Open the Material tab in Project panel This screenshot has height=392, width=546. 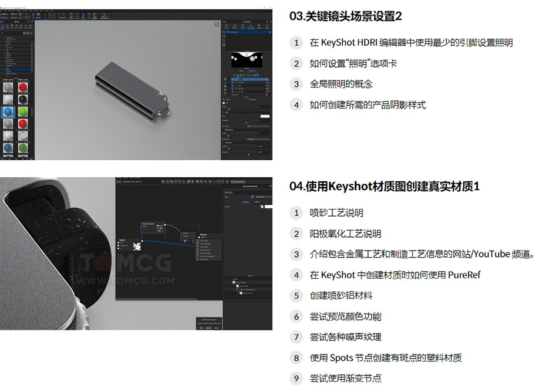234,27
